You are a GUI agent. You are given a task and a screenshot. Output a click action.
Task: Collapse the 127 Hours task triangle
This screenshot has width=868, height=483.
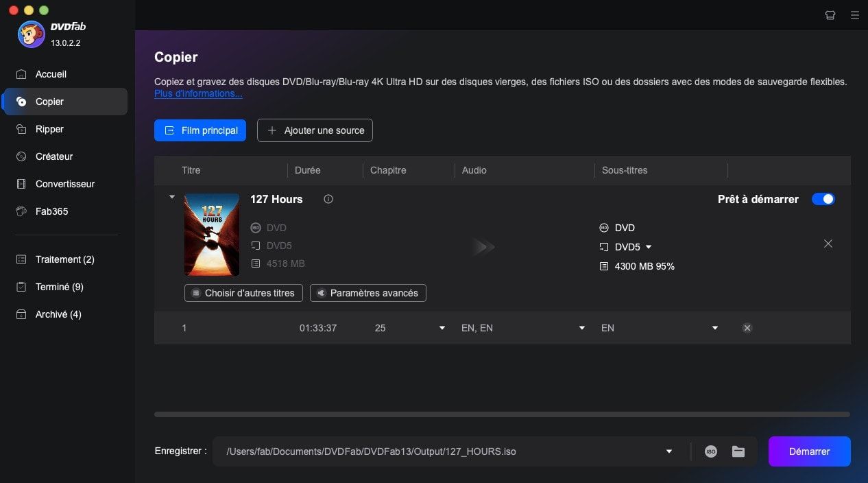coord(172,197)
